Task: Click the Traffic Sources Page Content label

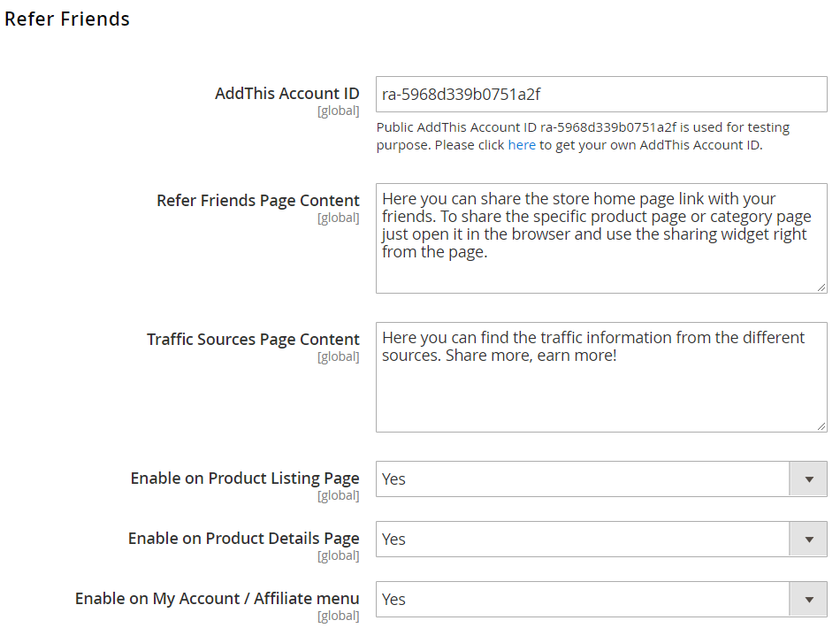Action: (x=253, y=339)
